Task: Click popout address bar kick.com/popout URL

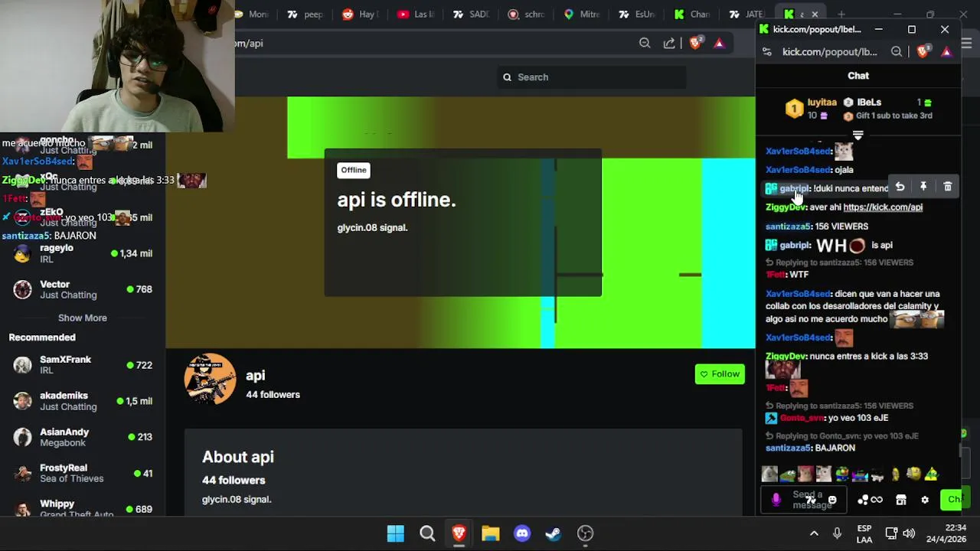Action: (x=830, y=52)
